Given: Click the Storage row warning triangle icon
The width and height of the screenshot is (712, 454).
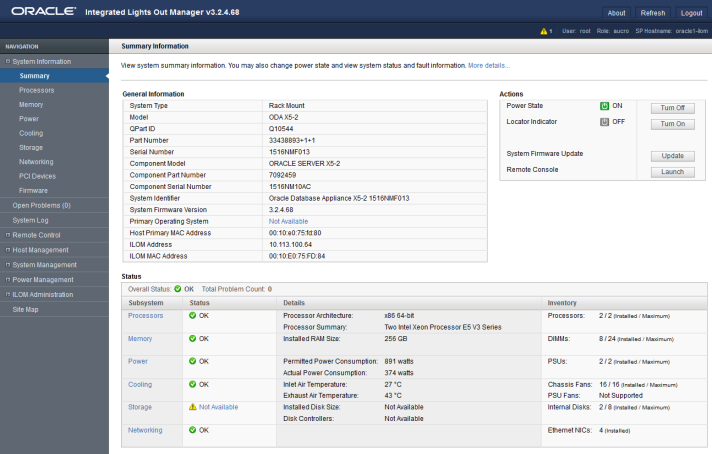Looking at the screenshot, I should [x=193, y=407].
